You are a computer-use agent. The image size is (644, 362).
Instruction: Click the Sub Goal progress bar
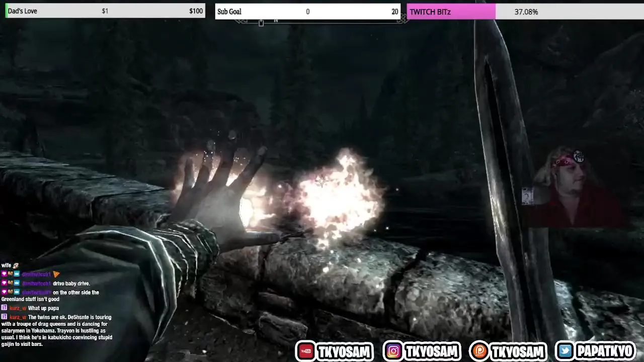[308, 12]
